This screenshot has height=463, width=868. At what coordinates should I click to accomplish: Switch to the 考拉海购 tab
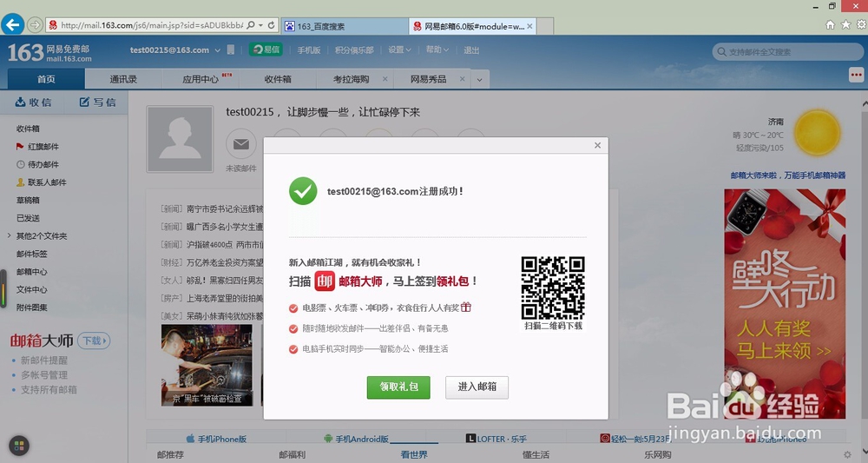352,79
